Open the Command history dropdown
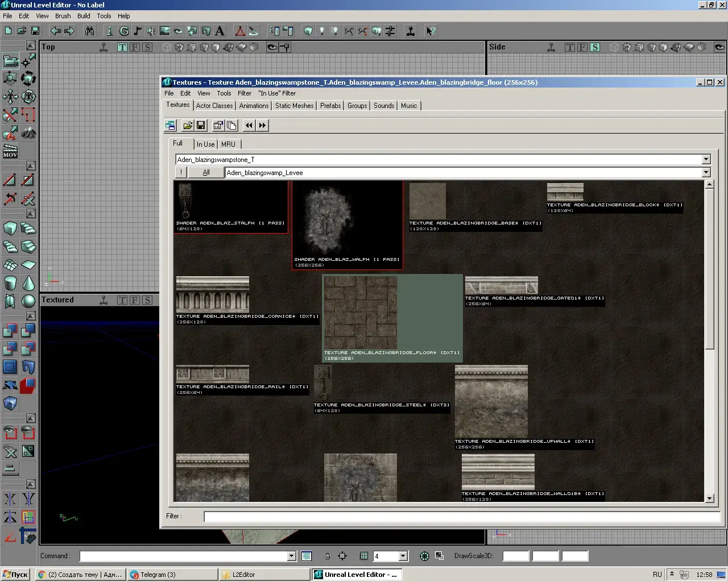 (292, 556)
